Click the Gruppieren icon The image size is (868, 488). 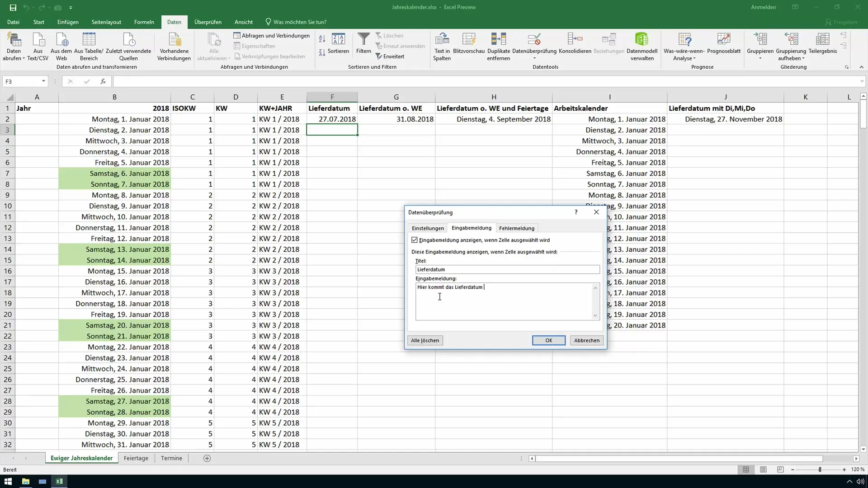(x=760, y=40)
